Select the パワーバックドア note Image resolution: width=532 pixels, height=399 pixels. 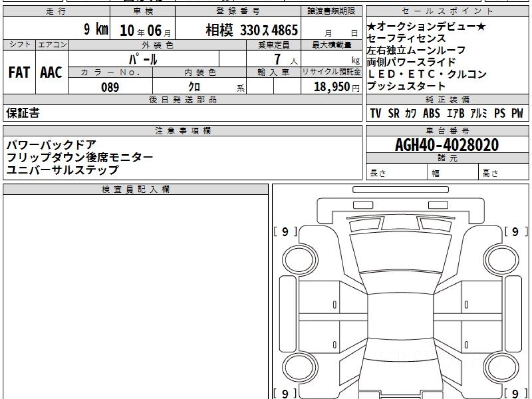(x=51, y=145)
